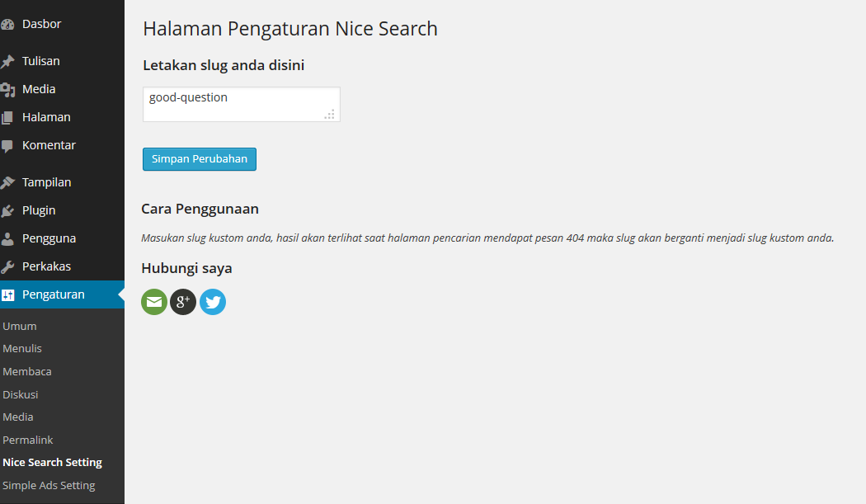Click the textarea resize handle
866x504 pixels.
(x=330, y=115)
